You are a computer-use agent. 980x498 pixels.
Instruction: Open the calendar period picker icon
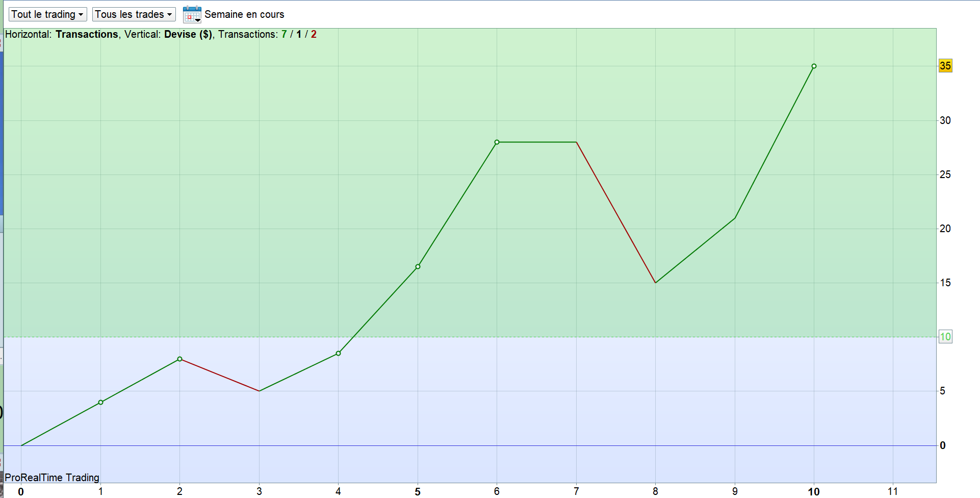point(192,14)
